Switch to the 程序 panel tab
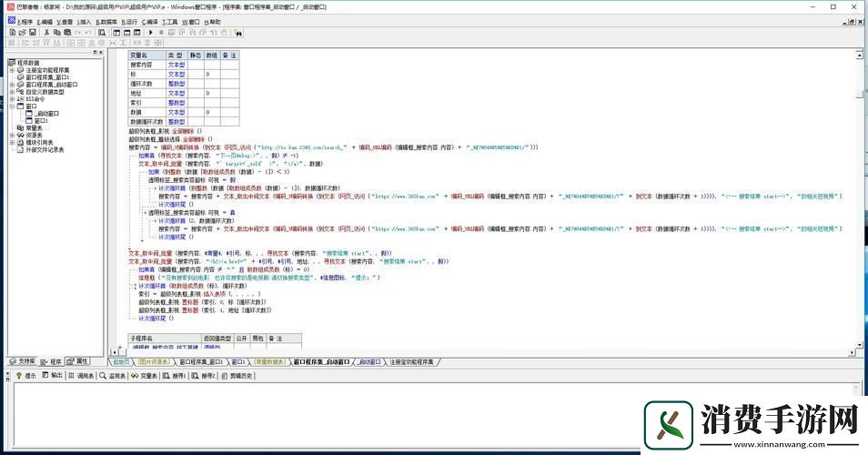 (51, 361)
